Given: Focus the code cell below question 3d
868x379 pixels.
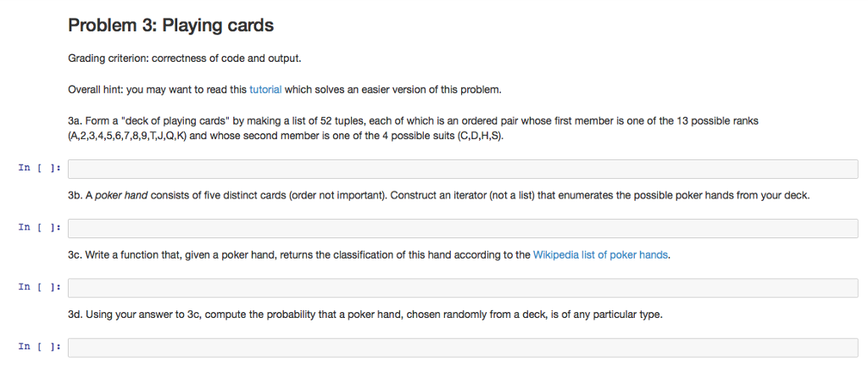Looking at the screenshot, I should 463,348.
